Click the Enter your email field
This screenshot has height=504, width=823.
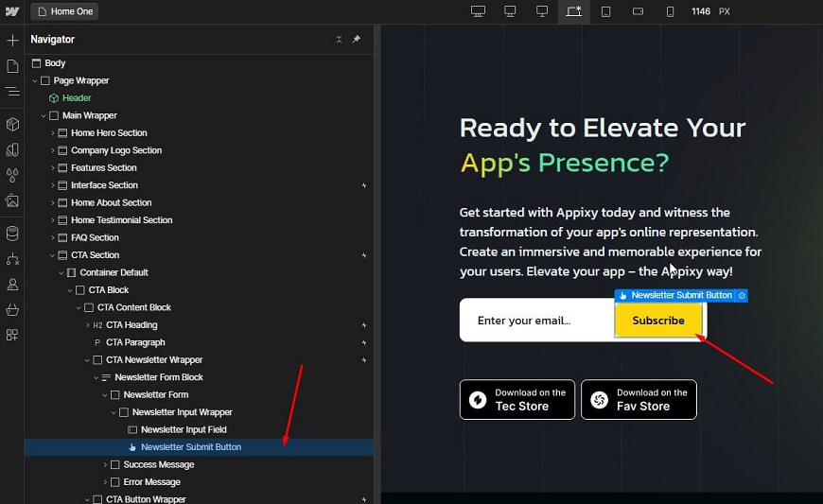(x=537, y=321)
